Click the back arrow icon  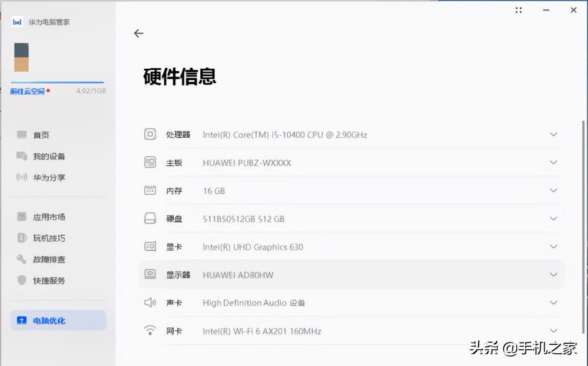[x=138, y=33]
